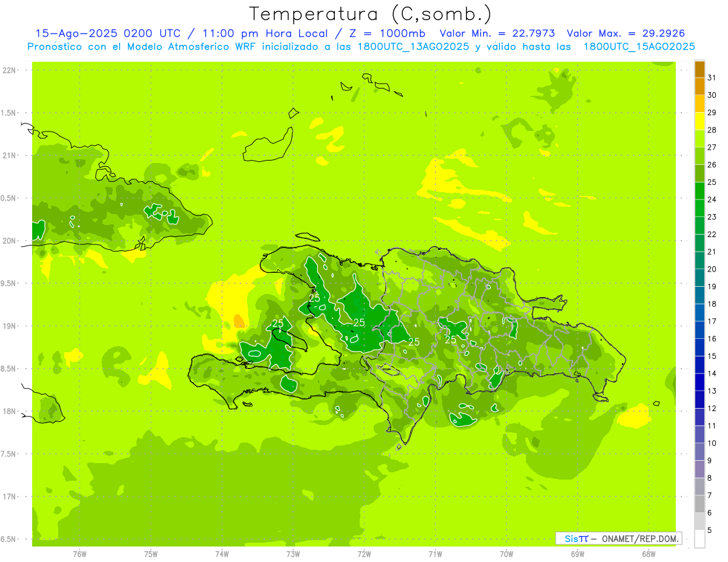Click the longitude label 76W
The image size is (728, 562).
pyautogui.click(x=79, y=554)
